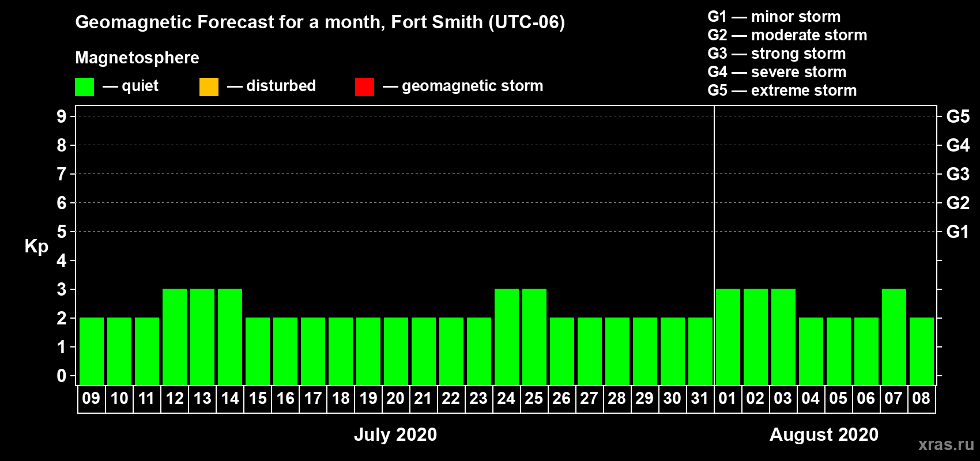The height and width of the screenshot is (461, 980).
Task: Click the G4 right axis label
Action: [x=958, y=145]
